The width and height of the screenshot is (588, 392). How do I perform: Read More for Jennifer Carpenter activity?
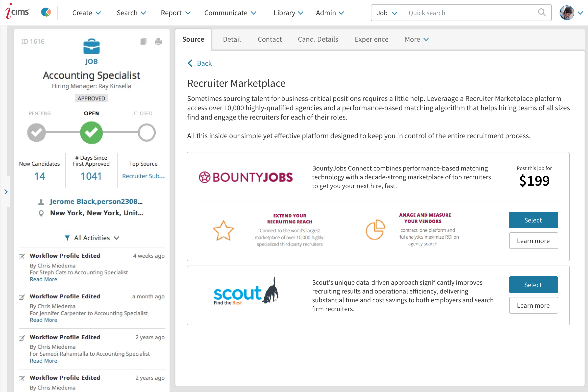tap(44, 320)
